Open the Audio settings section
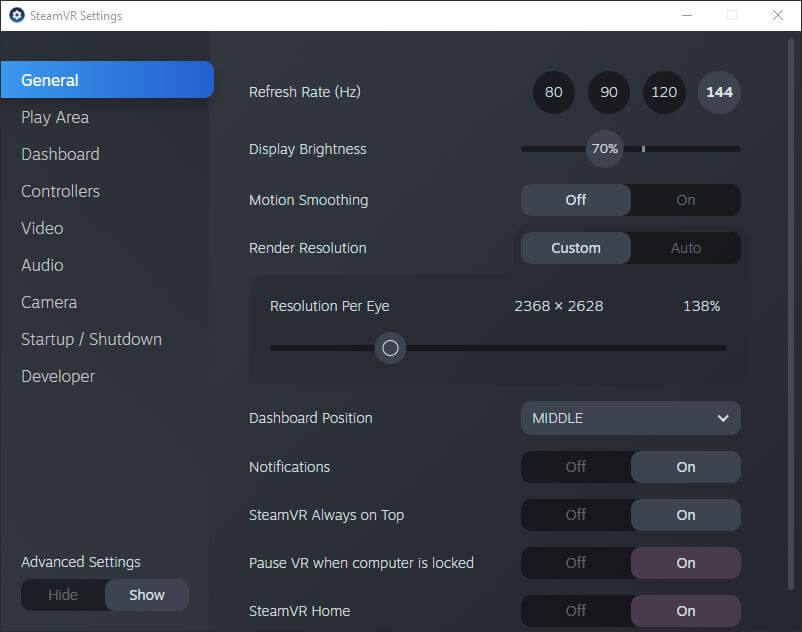 [42, 265]
